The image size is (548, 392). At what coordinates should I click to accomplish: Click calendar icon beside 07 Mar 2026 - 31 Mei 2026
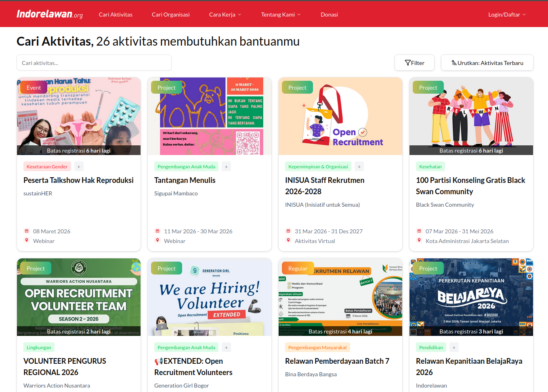pos(419,231)
